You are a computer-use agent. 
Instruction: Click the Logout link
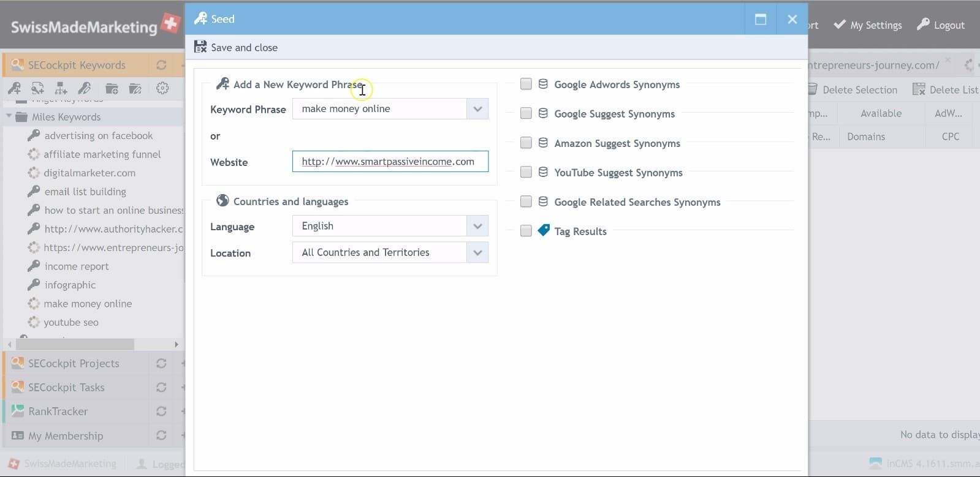(941, 25)
